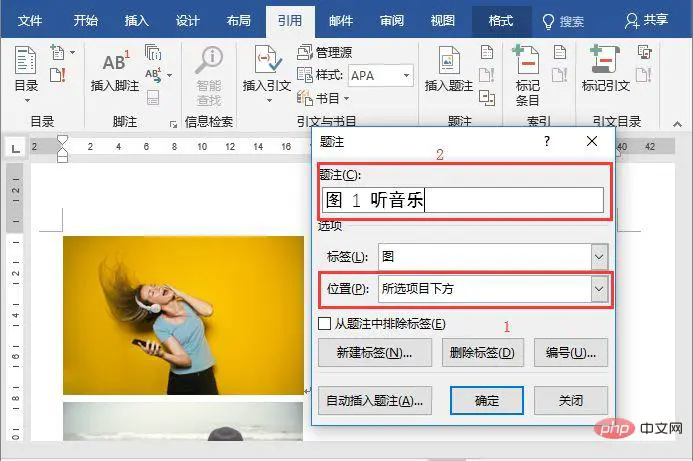
Task: Click in the 题注 caption text field
Action: [463, 200]
